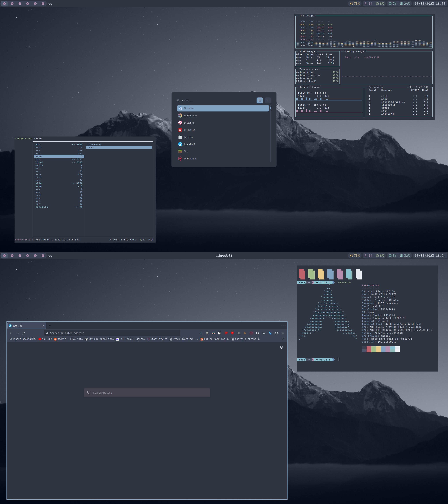Click the 08/08/2023 18:38 clock
The height and width of the screenshot is (504, 448).
pos(430,4)
